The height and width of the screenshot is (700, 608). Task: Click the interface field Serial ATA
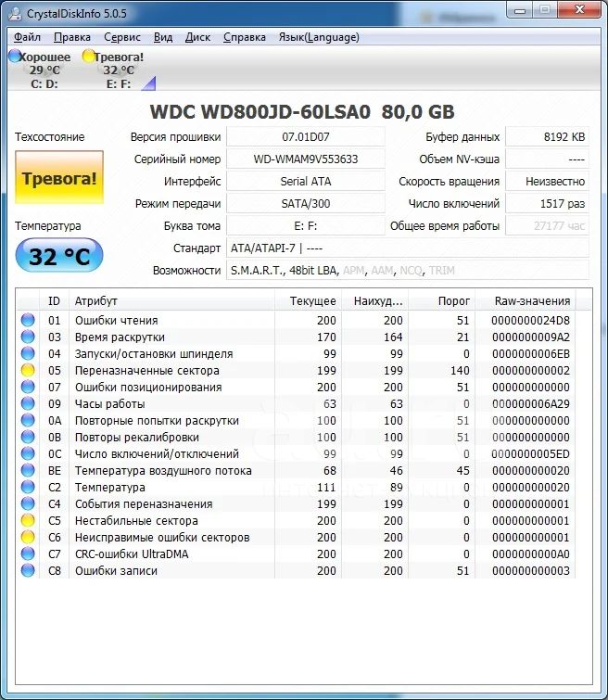[x=306, y=181]
